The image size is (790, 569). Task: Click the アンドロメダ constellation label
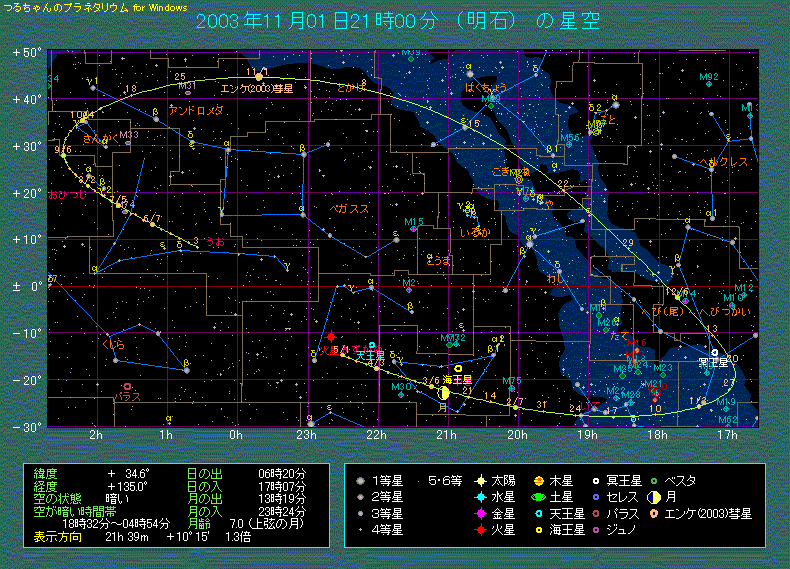coord(196,111)
